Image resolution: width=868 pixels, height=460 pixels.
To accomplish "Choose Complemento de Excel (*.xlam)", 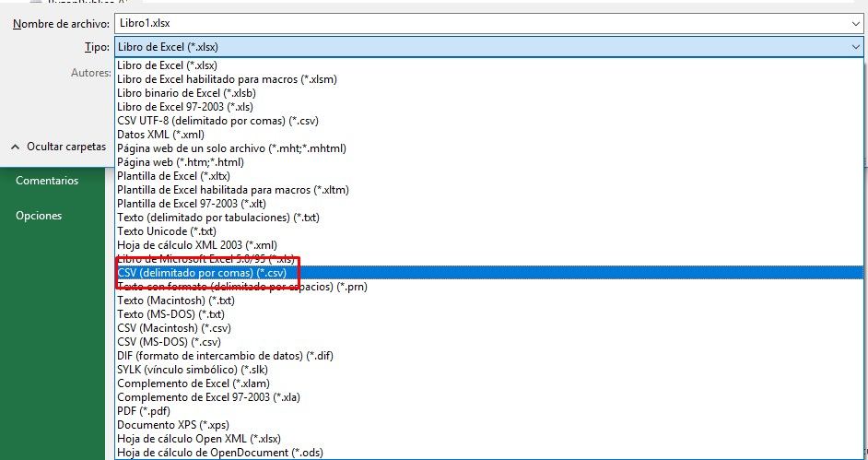I will pos(488,383).
